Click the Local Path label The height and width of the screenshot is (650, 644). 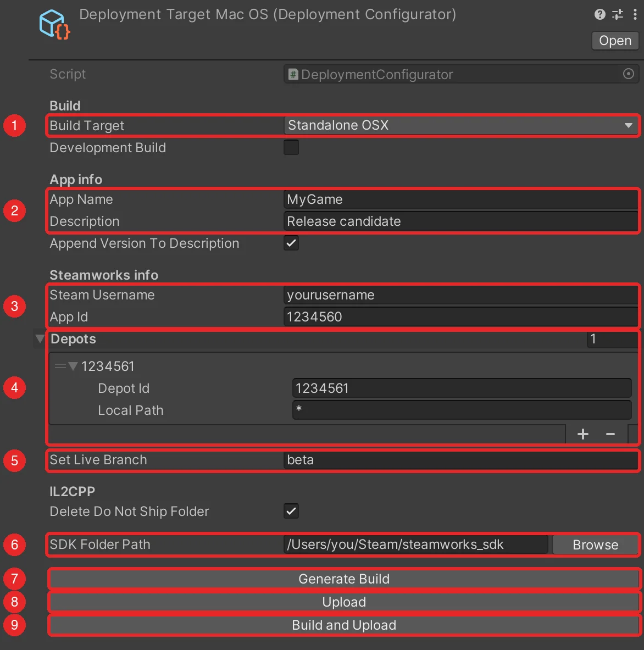click(131, 410)
